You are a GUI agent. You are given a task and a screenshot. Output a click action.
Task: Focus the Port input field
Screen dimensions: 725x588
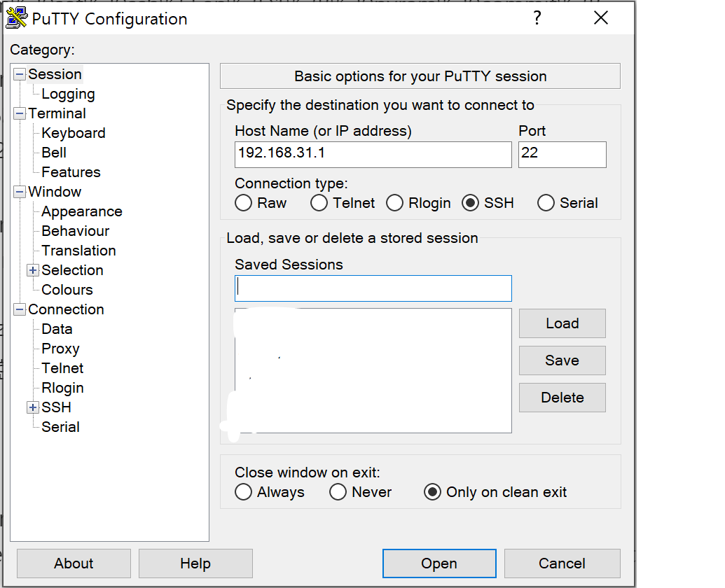[x=562, y=155]
